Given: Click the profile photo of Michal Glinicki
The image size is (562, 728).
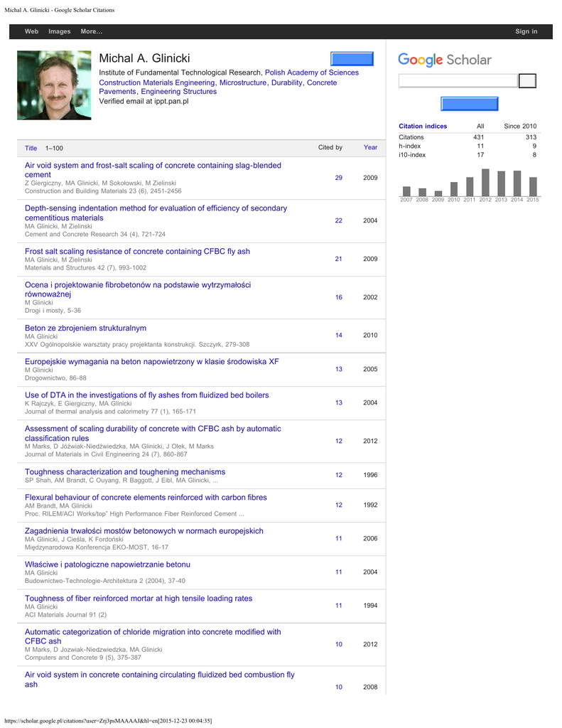Looking at the screenshot, I should [54, 85].
